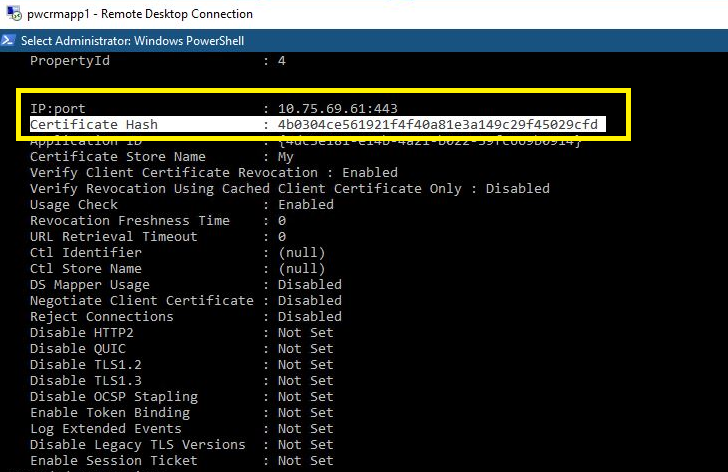This screenshot has height=472, width=728.
Task: Click the 'Select Administrator: Windows PowerShell' title
Action: (132, 41)
